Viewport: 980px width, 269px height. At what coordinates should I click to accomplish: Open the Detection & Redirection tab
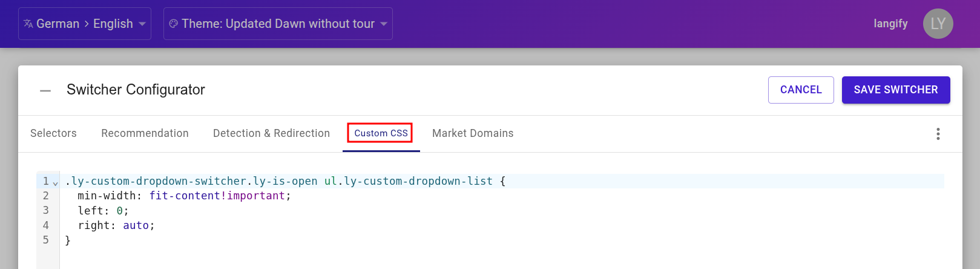tap(271, 133)
